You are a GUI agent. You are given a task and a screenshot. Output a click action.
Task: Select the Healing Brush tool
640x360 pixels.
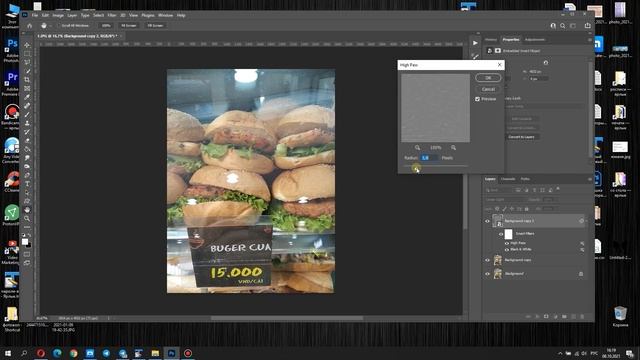click(27, 106)
